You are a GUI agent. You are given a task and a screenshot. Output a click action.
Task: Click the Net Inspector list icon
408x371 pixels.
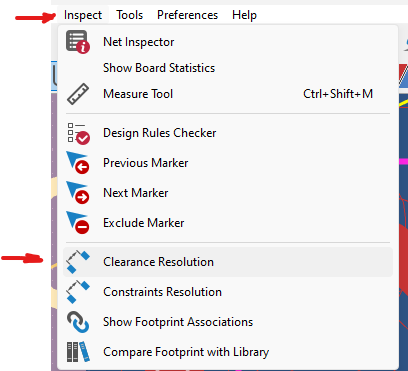pos(78,42)
